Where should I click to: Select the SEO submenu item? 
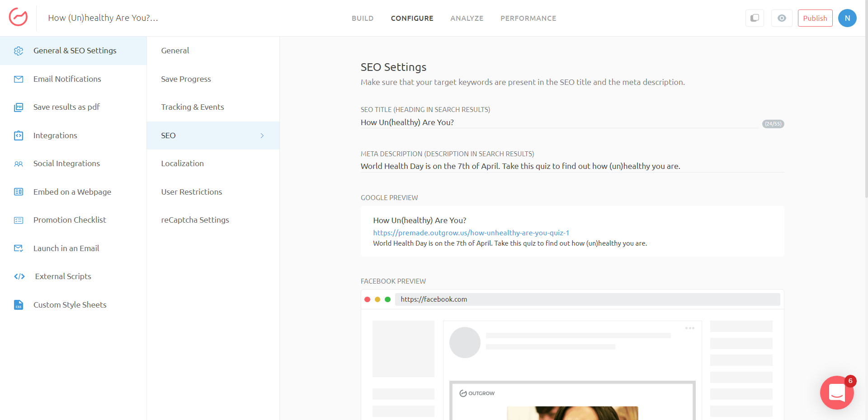213,135
